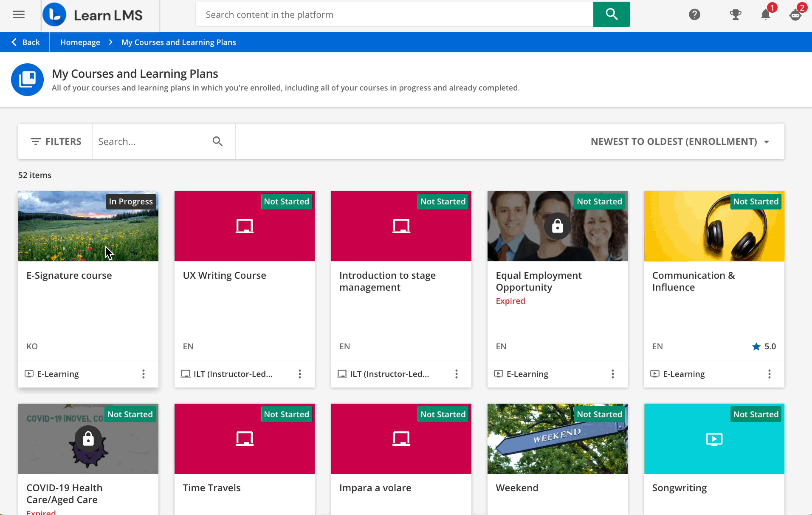Screen dimensions: 812x515
Task: Go Back using the breadcrumb bar
Action: pos(25,42)
